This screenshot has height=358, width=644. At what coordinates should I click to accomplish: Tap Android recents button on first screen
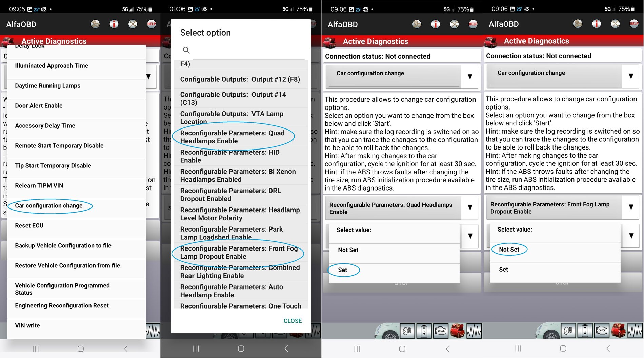click(36, 349)
